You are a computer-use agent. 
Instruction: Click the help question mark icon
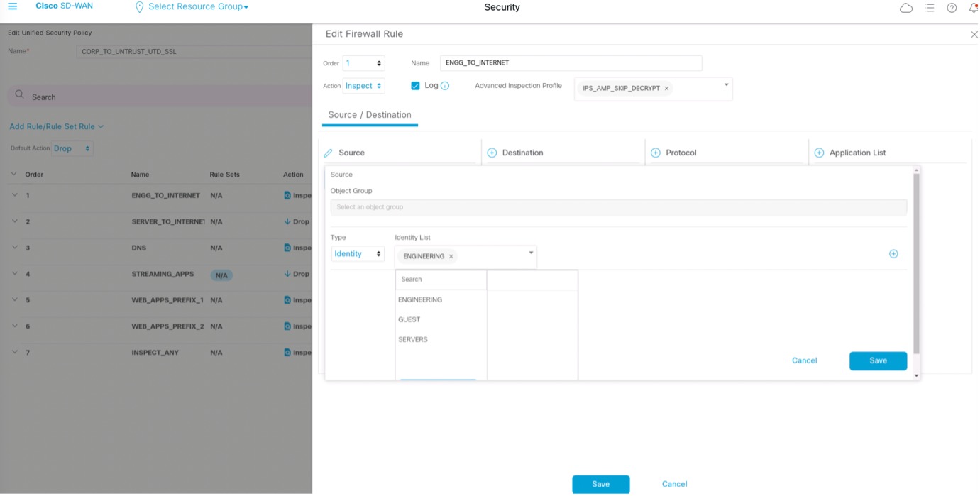(x=951, y=8)
